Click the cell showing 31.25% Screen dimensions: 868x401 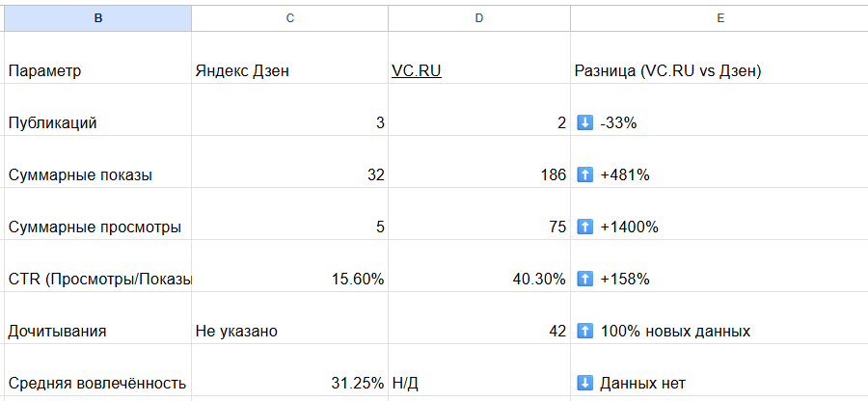(290, 383)
